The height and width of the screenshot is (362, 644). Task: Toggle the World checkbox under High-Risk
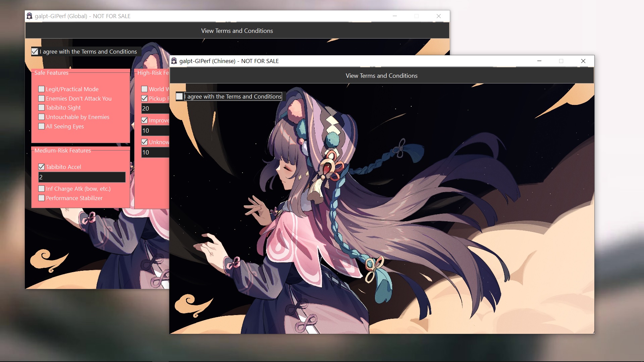pyautogui.click(x=145, y=89)
